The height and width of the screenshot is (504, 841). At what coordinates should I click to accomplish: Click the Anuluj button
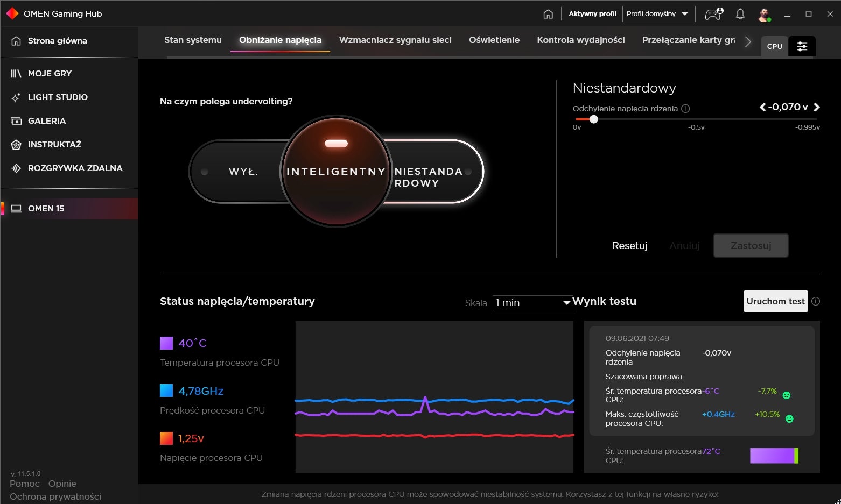[x=684, y=246]
